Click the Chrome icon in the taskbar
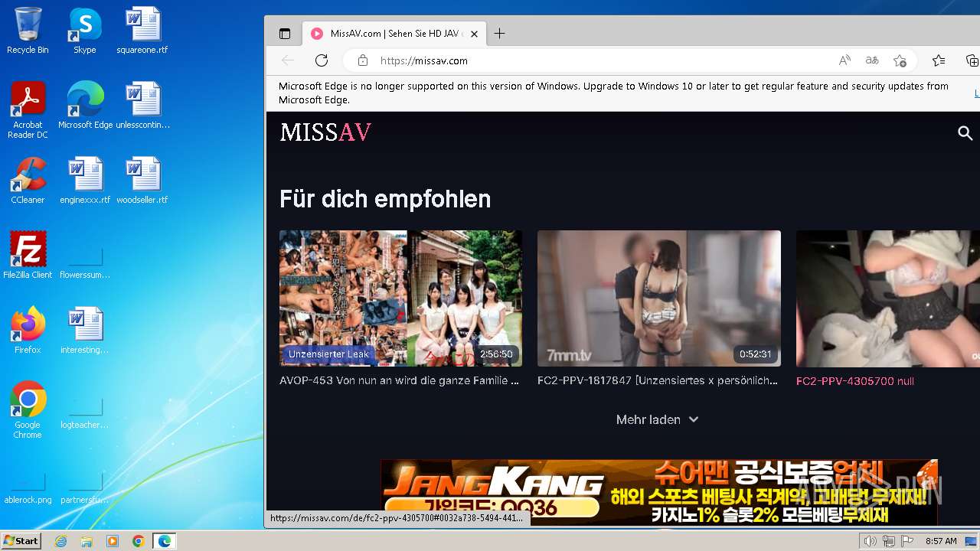This screenshot has width=980, height=551. pos(139,541)
